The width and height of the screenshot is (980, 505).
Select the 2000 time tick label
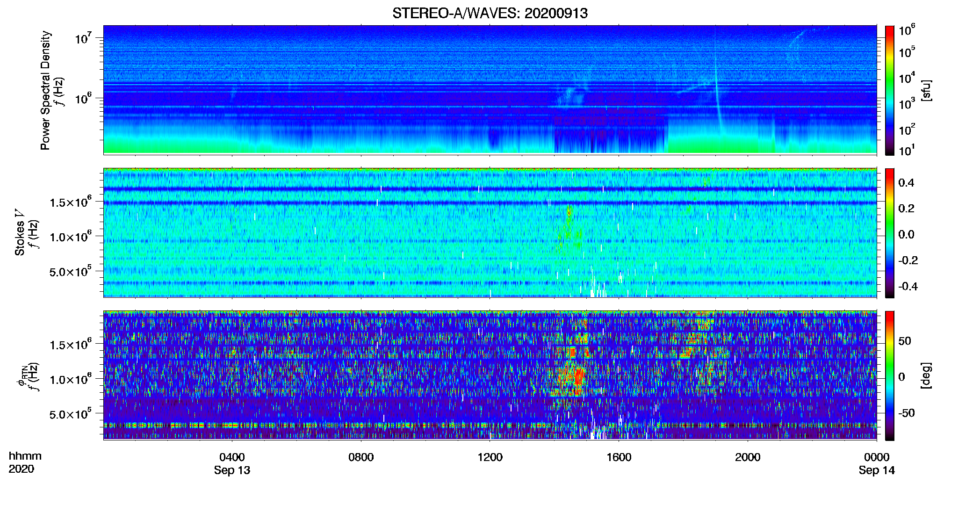coord(748,457)
